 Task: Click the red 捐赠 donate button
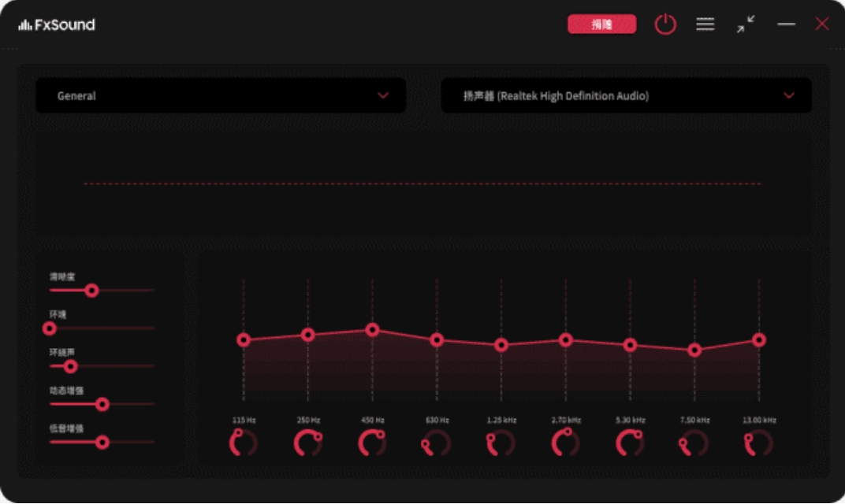pos(601,24)
